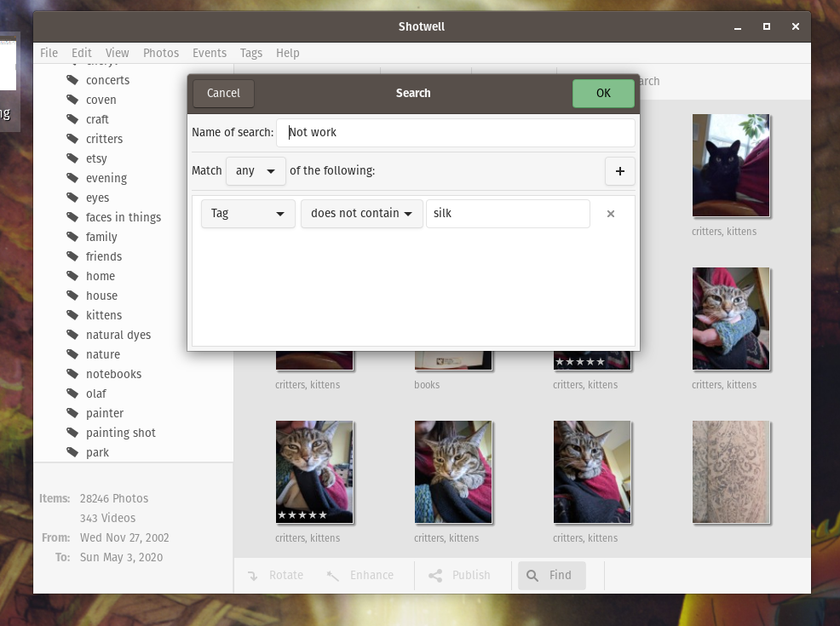
Task: Click the tag icon beside concerts
Action: tap(72, 80)
